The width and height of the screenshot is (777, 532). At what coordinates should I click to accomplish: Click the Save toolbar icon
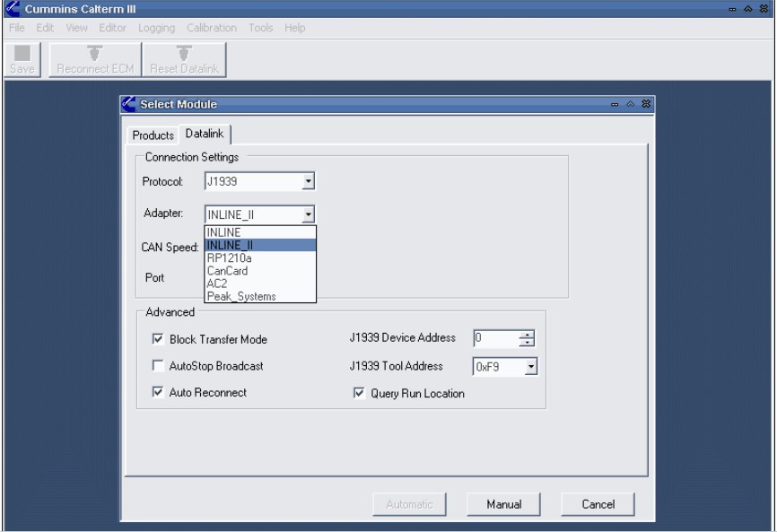click(22, 57)
